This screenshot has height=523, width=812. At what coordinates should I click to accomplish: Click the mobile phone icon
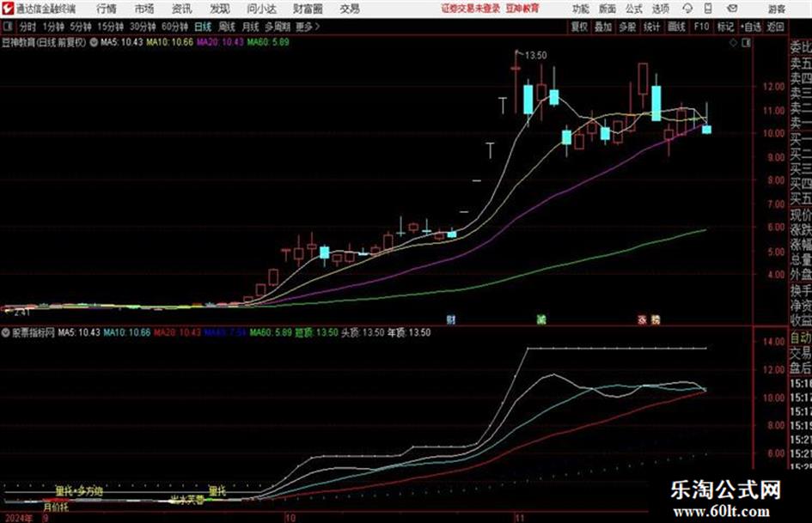click(708, 9)
